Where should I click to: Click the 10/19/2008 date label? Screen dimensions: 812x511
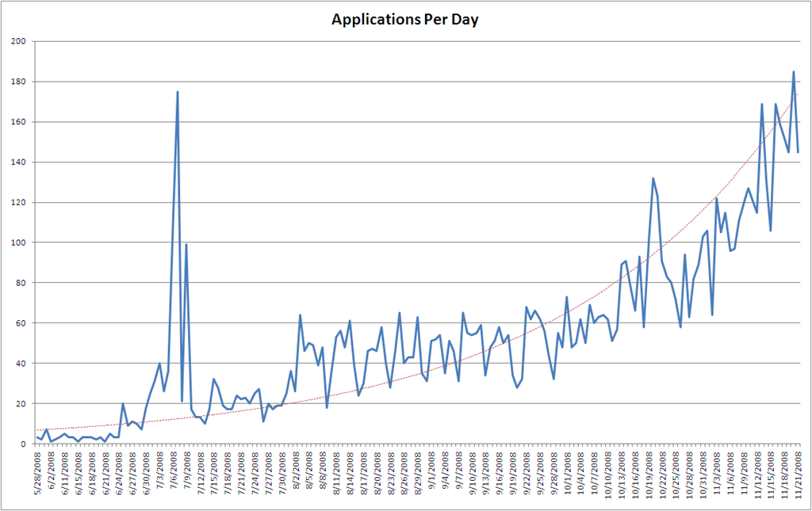click(649, 475)
